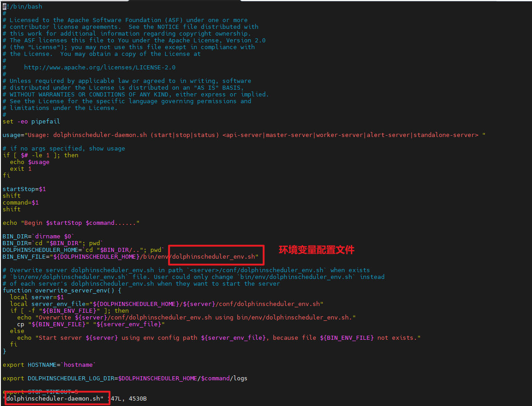The image size is (532, 406).
Task: Click the startStop=$1 assignment
Action: tap(24, 189)
